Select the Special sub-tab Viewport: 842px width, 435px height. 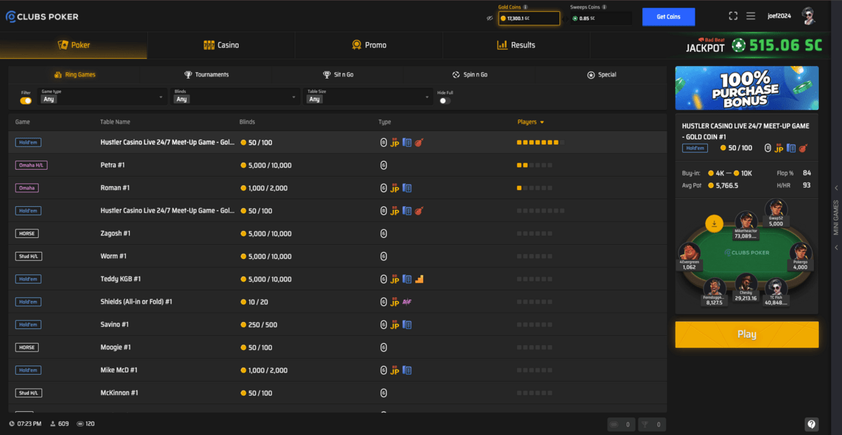pyautogui.click(x=601, y=75)
